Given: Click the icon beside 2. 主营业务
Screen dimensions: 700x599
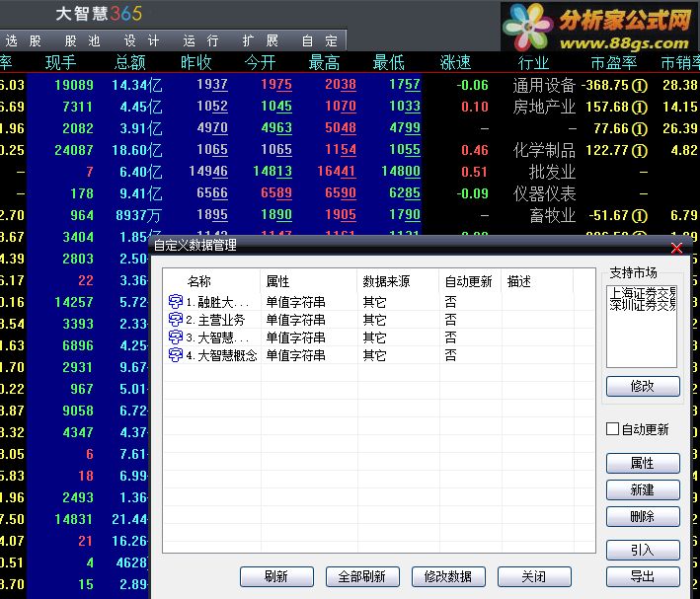Looking at the screenshot, I should click(175, 320).
